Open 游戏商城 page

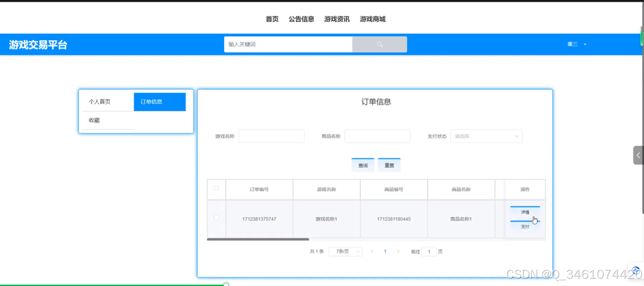coord(373,19)
